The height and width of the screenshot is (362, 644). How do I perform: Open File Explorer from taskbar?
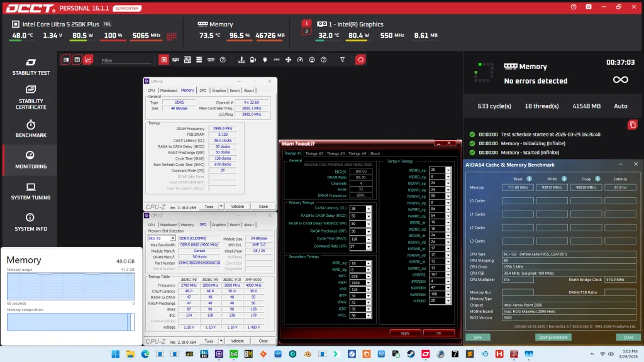[x=130, y=354]
